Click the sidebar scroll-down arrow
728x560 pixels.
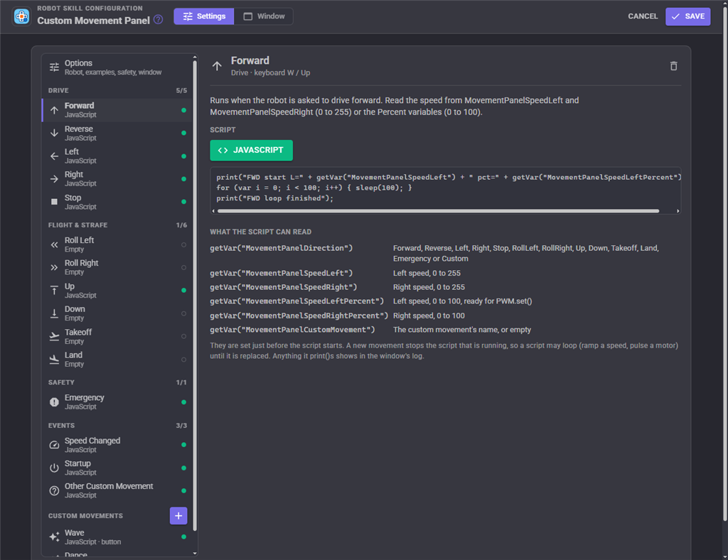click(195, 553)
